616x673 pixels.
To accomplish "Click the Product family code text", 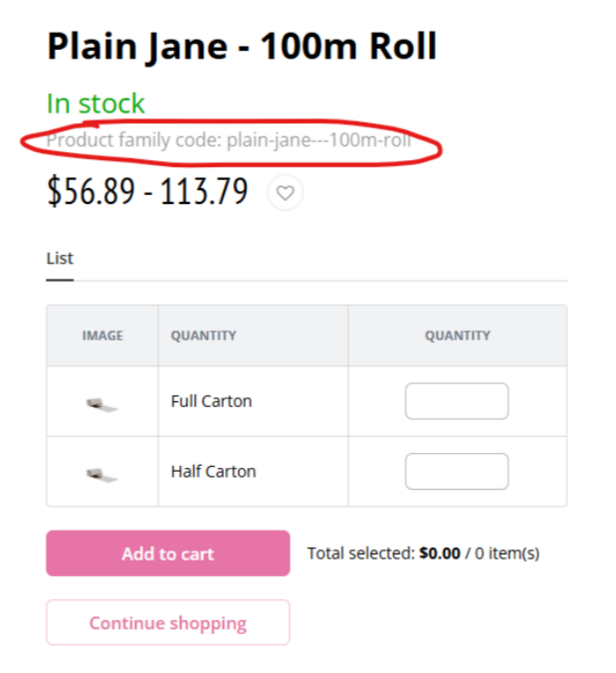I will point(229,139).
